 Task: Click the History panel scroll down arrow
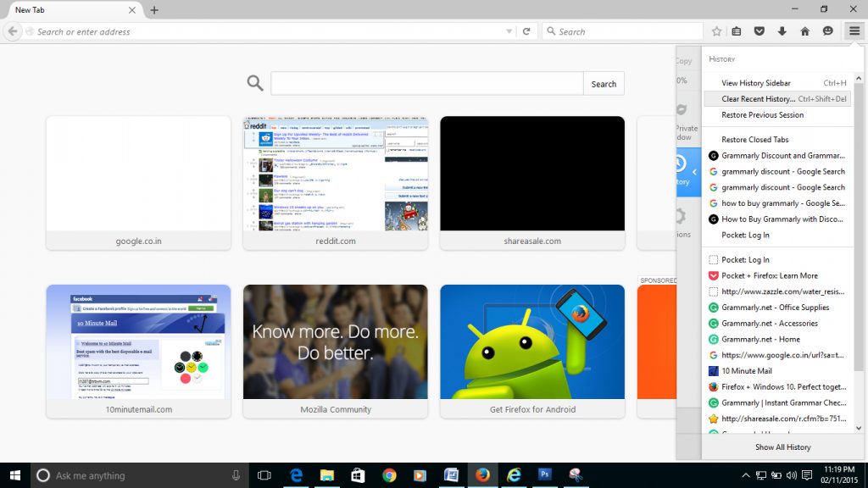[859, 428]
